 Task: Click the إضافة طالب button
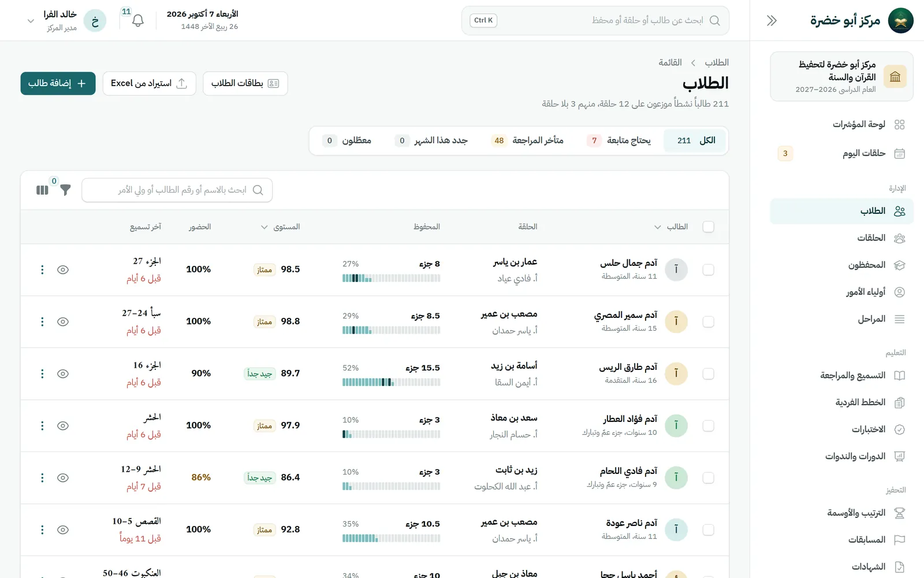58,83
